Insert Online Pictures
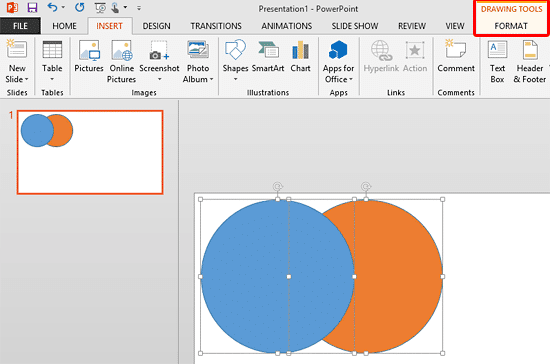This screenshot has height=364, width=550. (122, 61)
